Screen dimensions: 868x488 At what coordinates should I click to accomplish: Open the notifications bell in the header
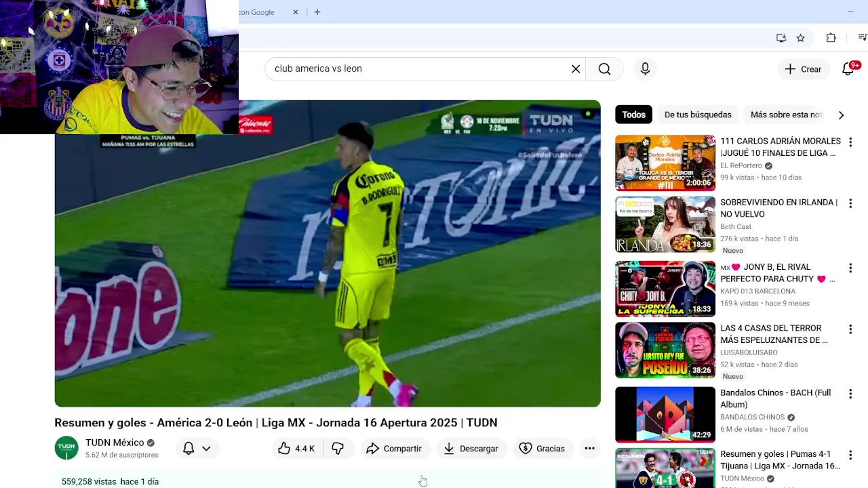coord(848,69)
